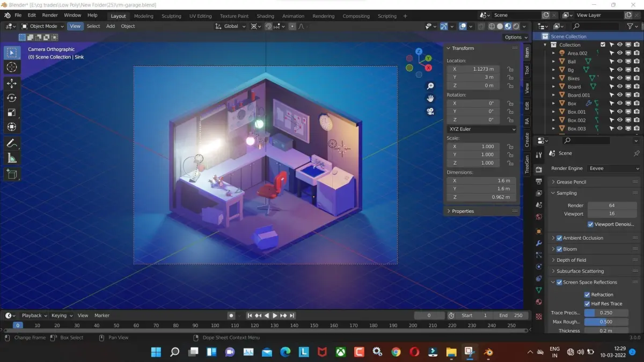Select the Transform tool
This screenshot has height=362, width=644.
[12, 127]
